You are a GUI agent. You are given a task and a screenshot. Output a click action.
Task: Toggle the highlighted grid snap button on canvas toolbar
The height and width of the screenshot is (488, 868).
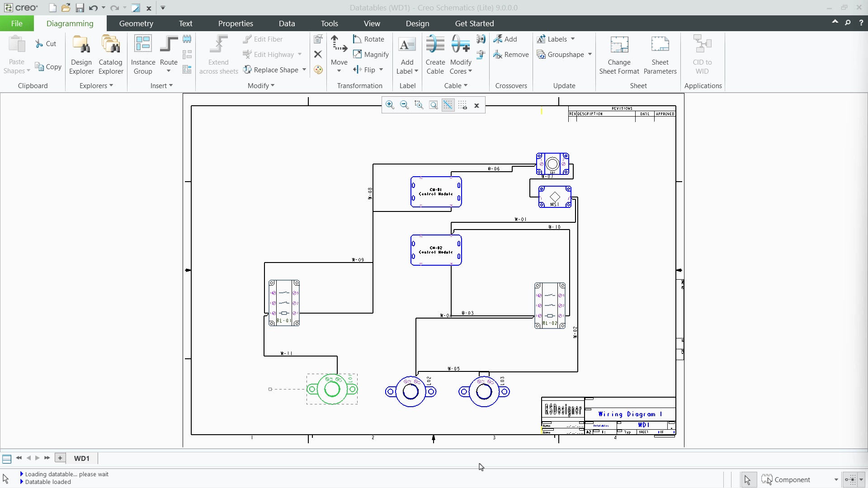pyautogui.click(x=448, y=105)
